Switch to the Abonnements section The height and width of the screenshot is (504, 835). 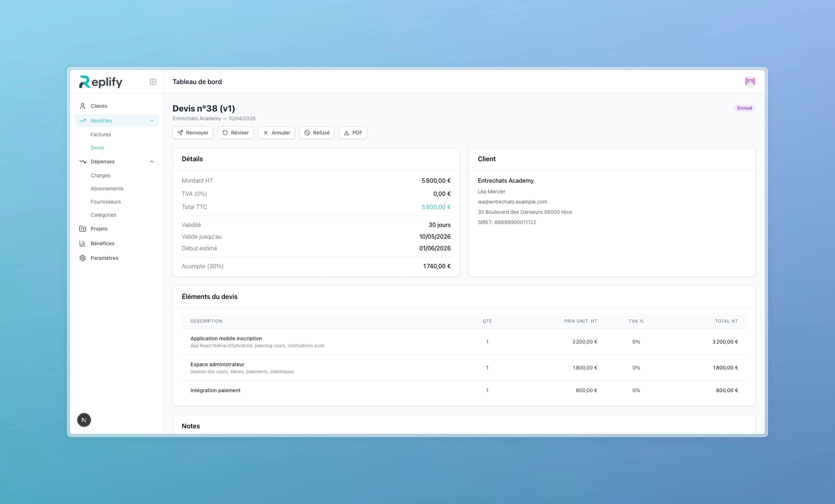click(107, 188)
